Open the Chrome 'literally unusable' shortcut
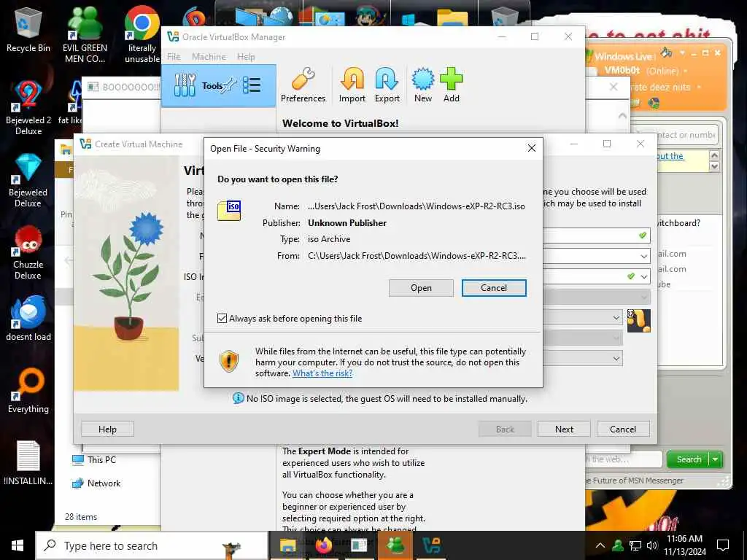Viewport: 747px width, 560px height. [142, 35]
